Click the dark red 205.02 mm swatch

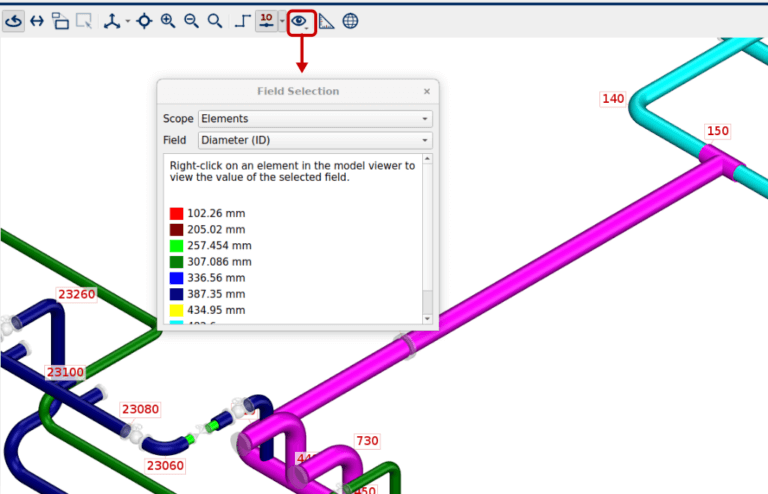[176, 230]
